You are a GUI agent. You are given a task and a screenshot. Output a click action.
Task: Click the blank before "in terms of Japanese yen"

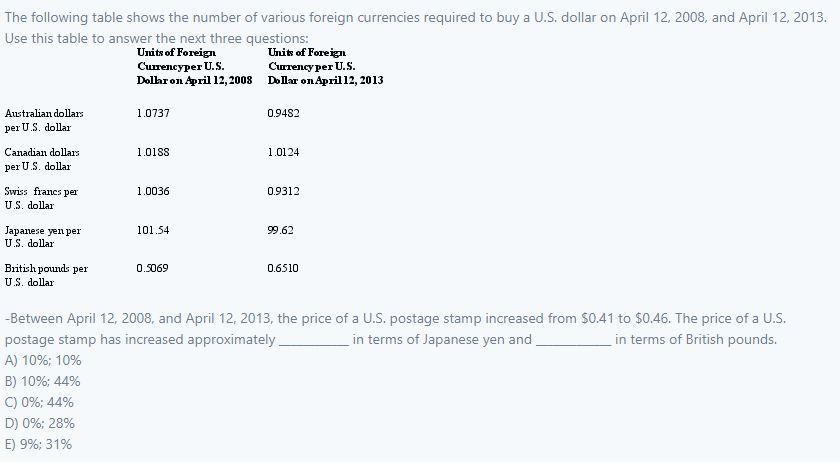[x=313, y=340]
